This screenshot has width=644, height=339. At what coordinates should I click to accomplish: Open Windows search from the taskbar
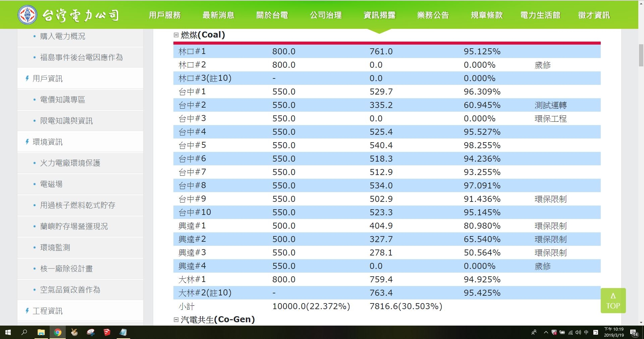point(24,332)
